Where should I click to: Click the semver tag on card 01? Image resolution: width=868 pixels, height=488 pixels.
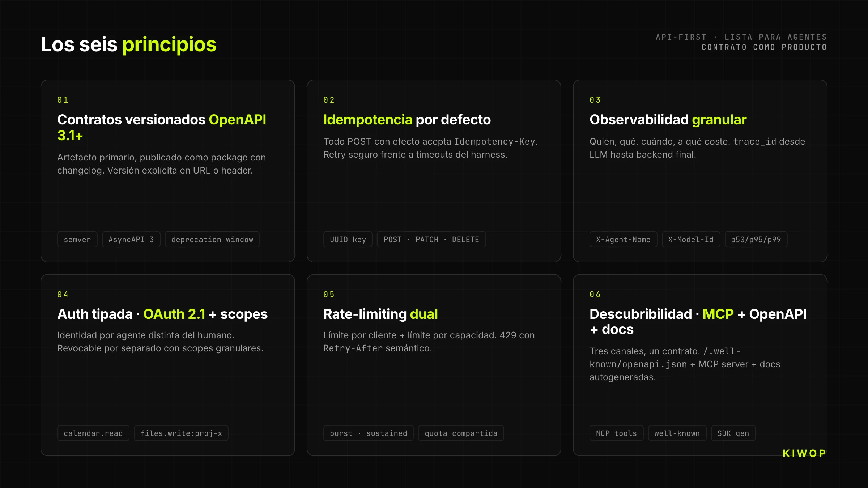[77, 239]
